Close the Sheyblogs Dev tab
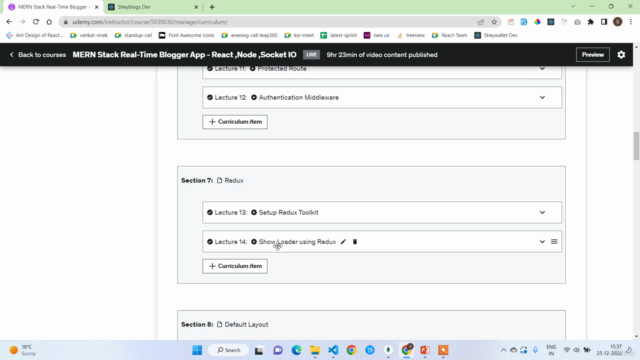This screenshot has width=640, height=360. click(196, 7)
